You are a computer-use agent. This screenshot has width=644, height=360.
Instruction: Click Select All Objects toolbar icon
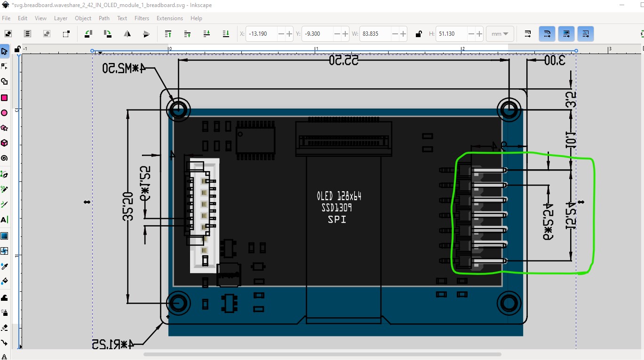tap(8, 34)
